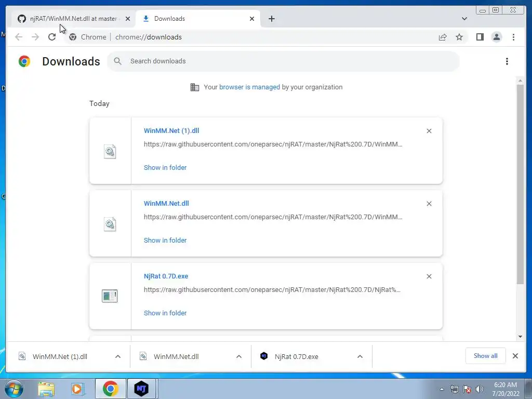Screen dimensions: 532x399
Task: Expand options for NjRat 0.7D.exe shelf item
Action: tap(360, 356)
